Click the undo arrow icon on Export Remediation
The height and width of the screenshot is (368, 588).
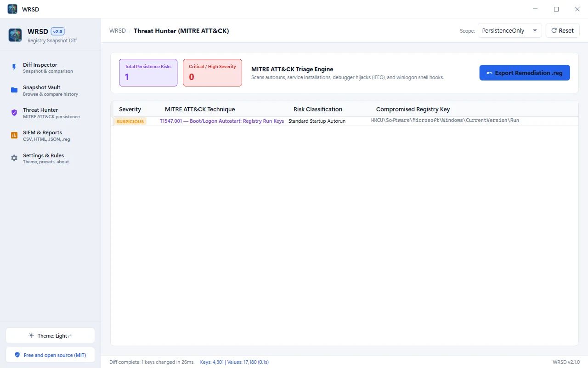489,73
